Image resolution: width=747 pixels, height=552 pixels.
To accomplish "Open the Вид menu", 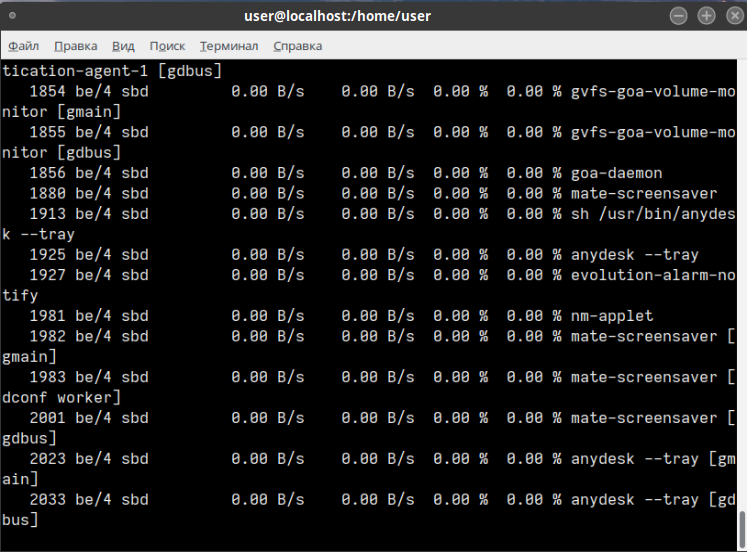I will [123, 46].
